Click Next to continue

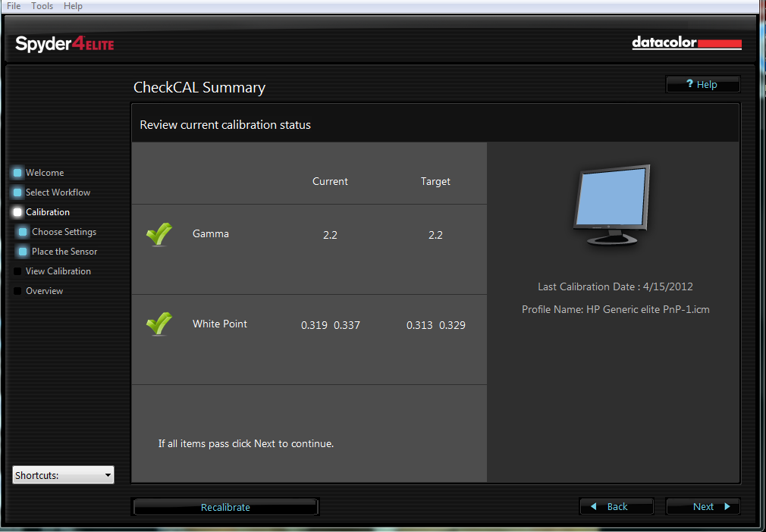[x=703, y=507]
